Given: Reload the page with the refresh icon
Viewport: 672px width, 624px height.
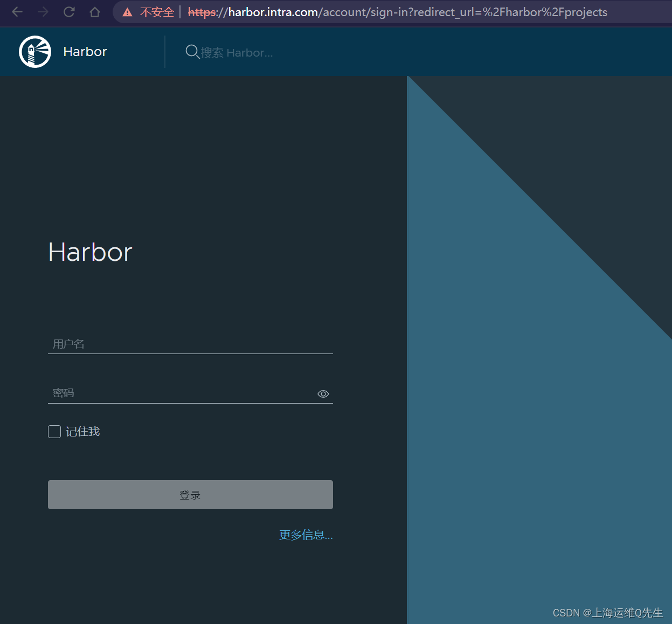Looking at the screenshot, I should pos(69,12).
